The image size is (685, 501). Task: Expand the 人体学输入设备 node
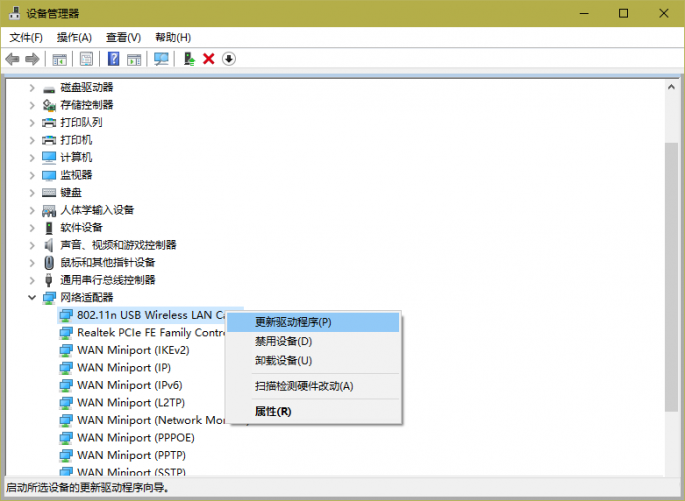click(x=32, y=210)
